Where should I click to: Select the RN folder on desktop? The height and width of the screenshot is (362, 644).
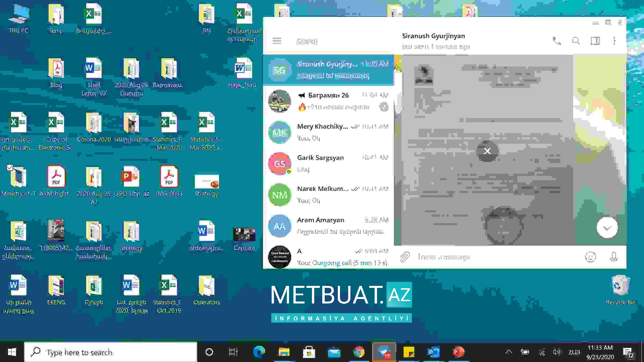point(207,19)
